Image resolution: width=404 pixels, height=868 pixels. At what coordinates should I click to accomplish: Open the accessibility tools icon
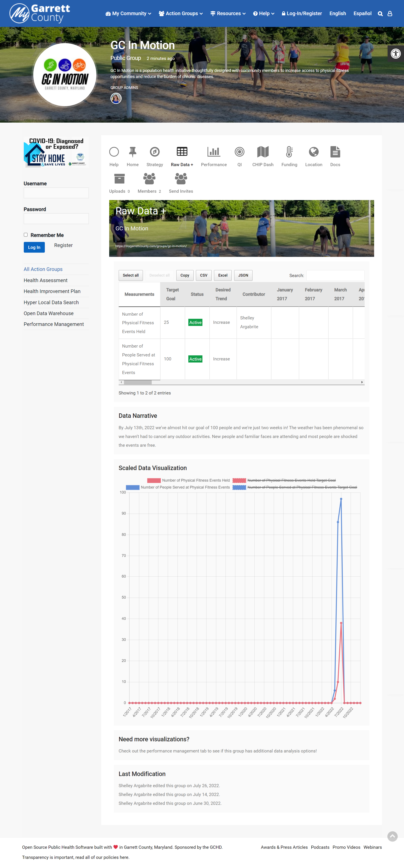[x=396, y=54]
